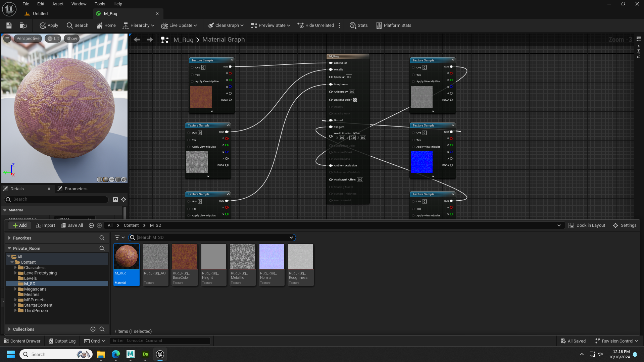Viewport: 644px width, 362px height.
Task: Go back in content browser history
Action: pos(91,225)
